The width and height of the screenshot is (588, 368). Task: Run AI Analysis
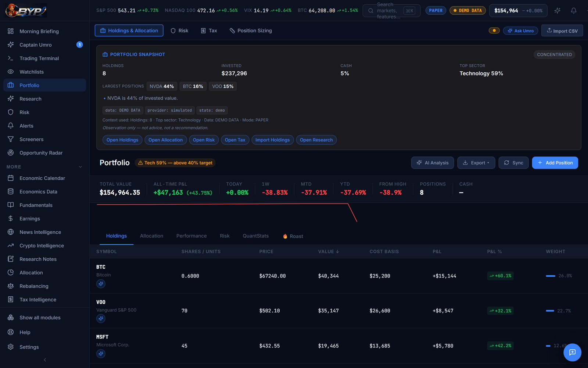pos(433,163)
